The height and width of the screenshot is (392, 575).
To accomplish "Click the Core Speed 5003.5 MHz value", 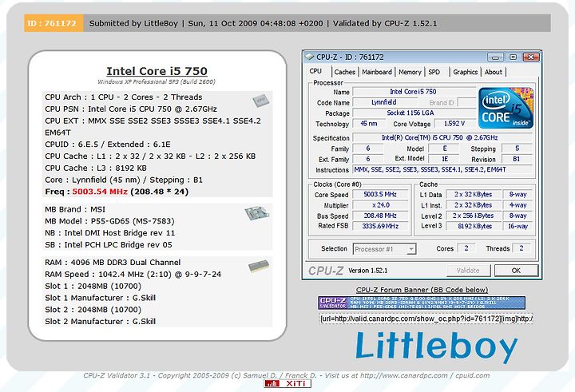I will [x=380, y=194].
